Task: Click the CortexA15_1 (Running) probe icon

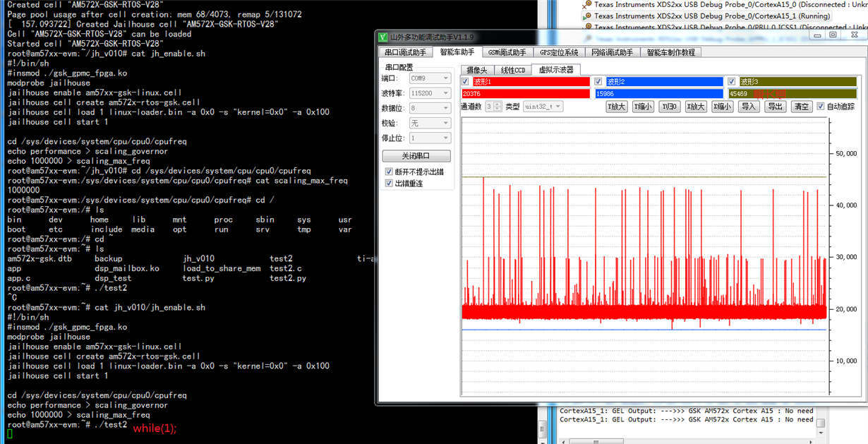Action: pos(586,16)
